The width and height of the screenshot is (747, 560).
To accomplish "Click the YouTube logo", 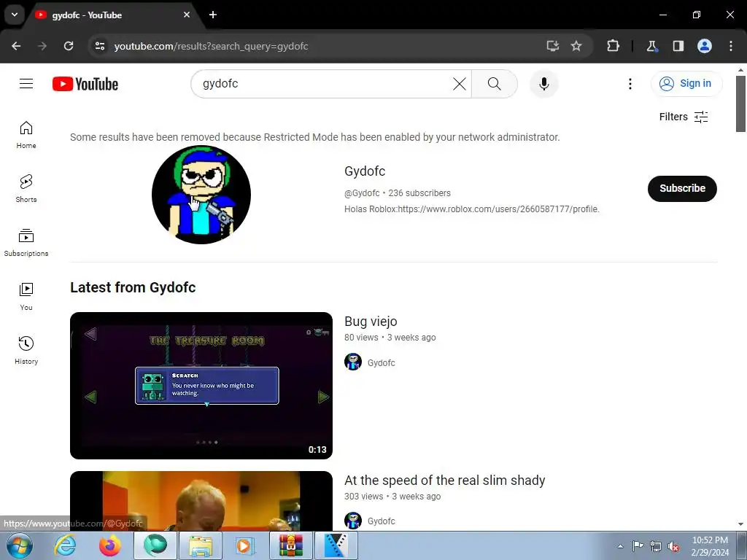I will tap(85, 84).
